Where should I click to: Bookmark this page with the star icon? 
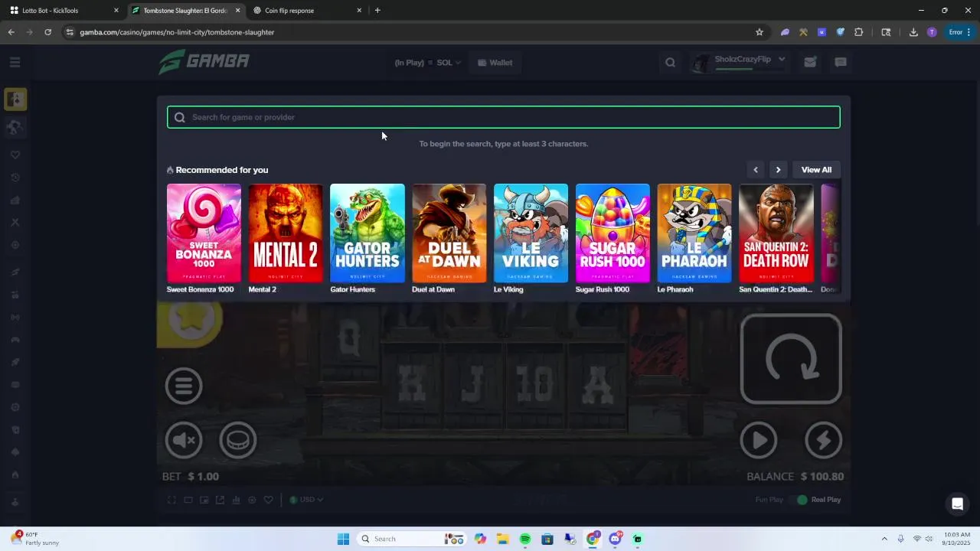[759, 32]
